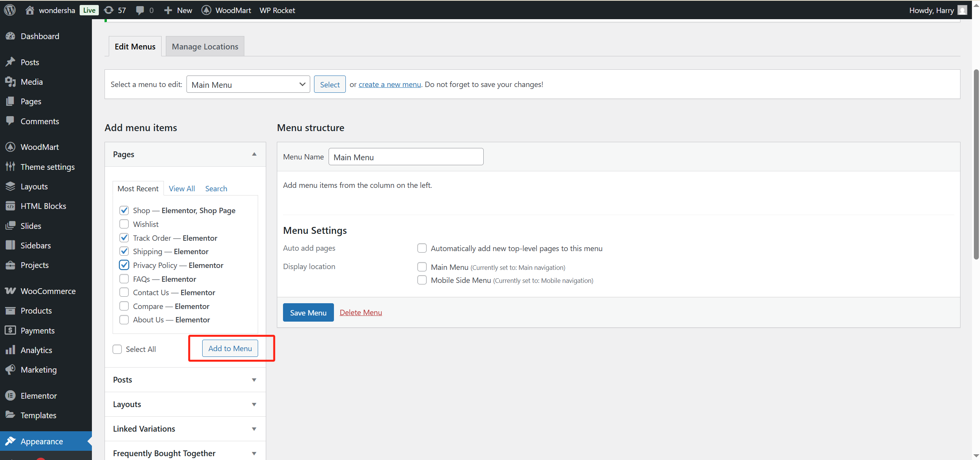Click the WoodMart icon in sidebar
This screenshot has width=980, height=460.
point(10,147)
